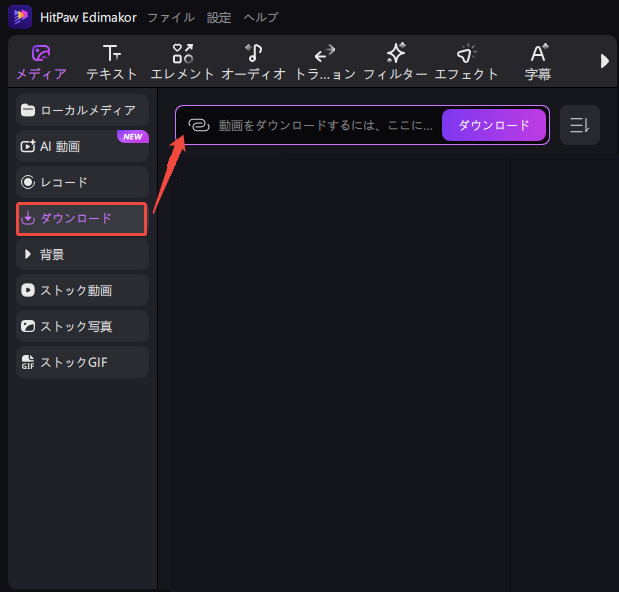This screenshot has width=619, height=592.
Task: Switch to the オーディオ tab
Action: pos(253,62)
